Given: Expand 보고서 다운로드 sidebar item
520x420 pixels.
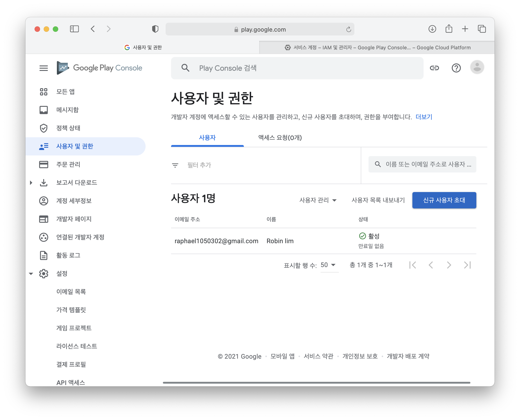Looking at the screenshot, I should click(31, 183).
